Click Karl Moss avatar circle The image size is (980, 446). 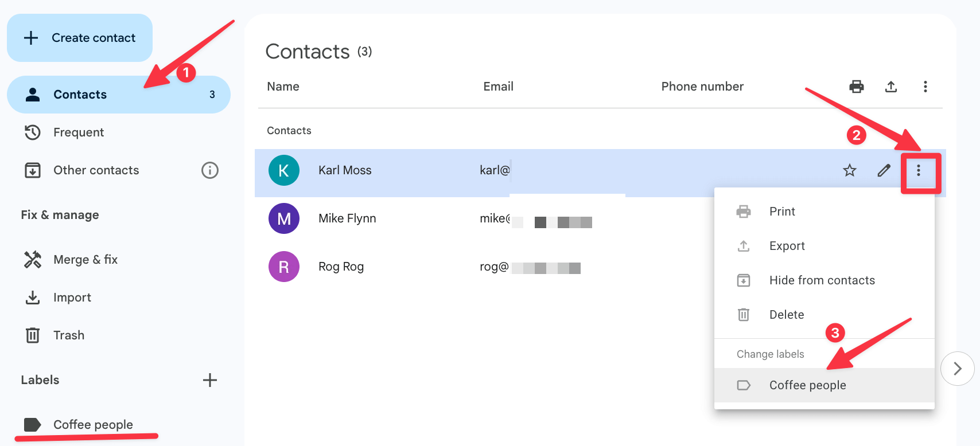[284, 170]
